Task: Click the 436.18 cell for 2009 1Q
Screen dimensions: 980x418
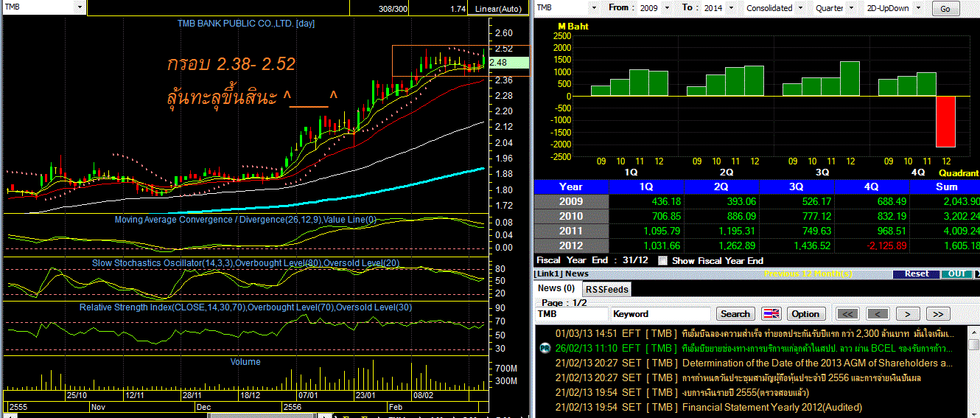Action: pos(646,201)
